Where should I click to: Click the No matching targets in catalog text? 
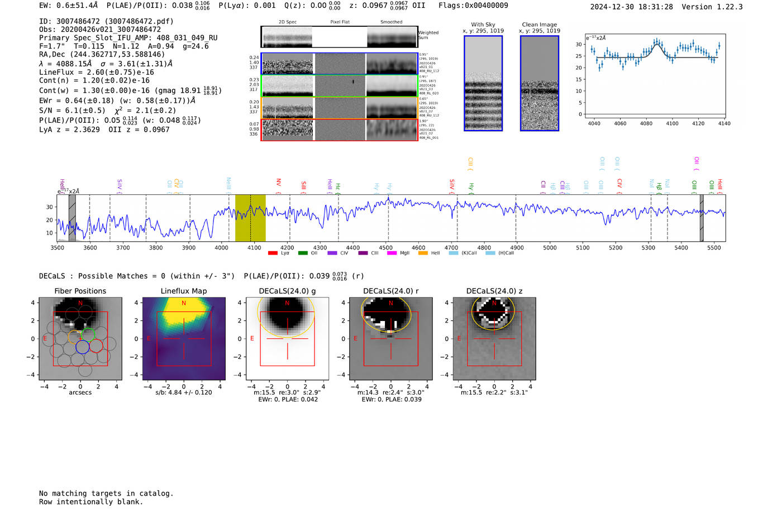tap(106, 493)
